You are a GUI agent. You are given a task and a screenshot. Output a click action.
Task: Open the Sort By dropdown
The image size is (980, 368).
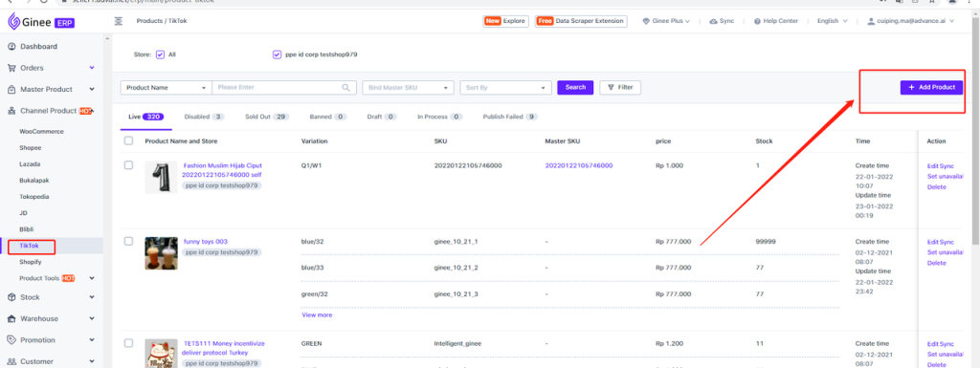click(505, 88)
